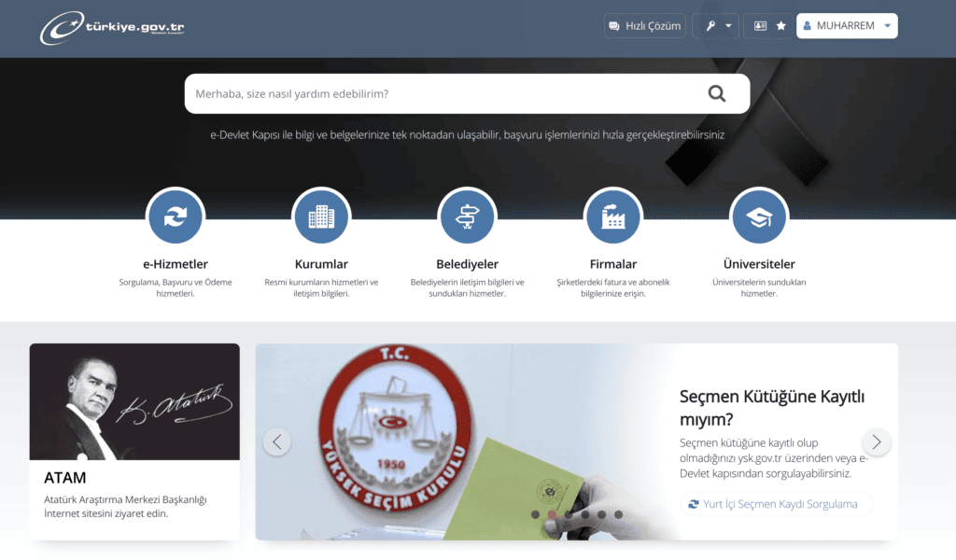Click the ATAM card title
Viewport: 956px width, 560px height.
point(65,478)
